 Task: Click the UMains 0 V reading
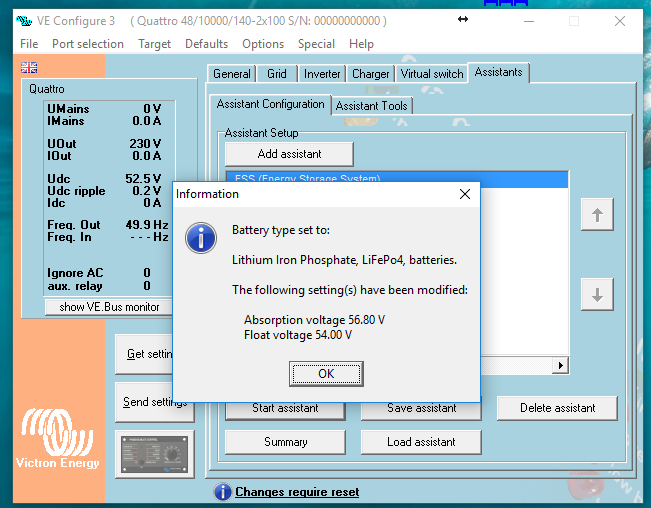(x=104, y=109)
